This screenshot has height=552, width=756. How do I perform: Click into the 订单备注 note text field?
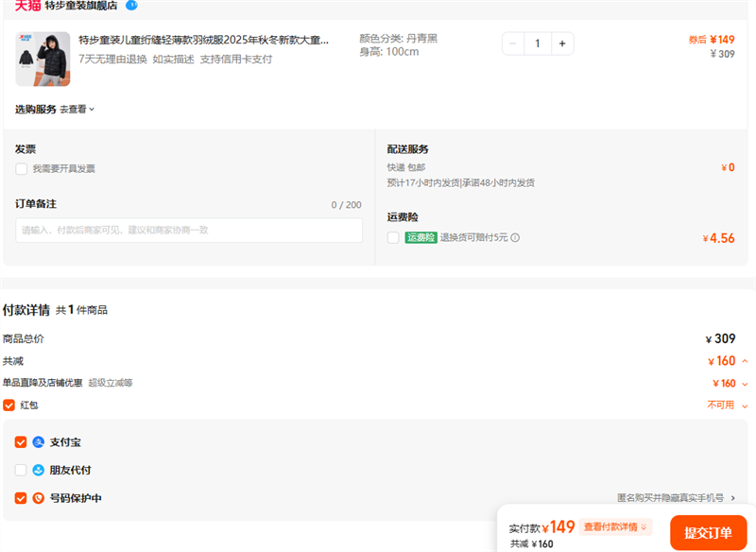click(x=189, y=231)
